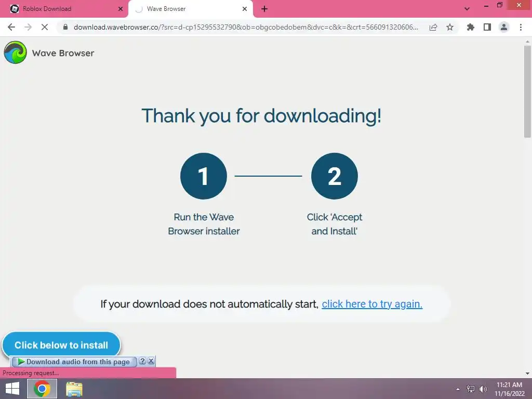
Task: Bookmark this page with the star icon
Action: click(x=450, y=27)
